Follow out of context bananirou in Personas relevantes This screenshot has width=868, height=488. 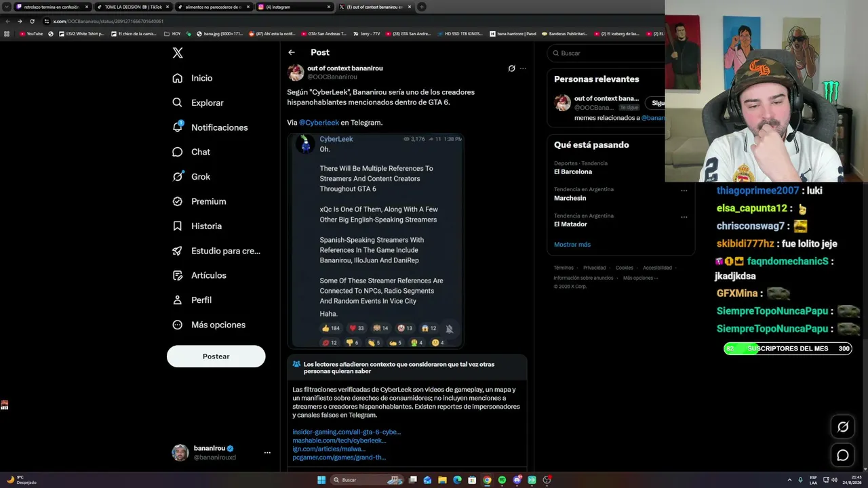coord(655,103)
